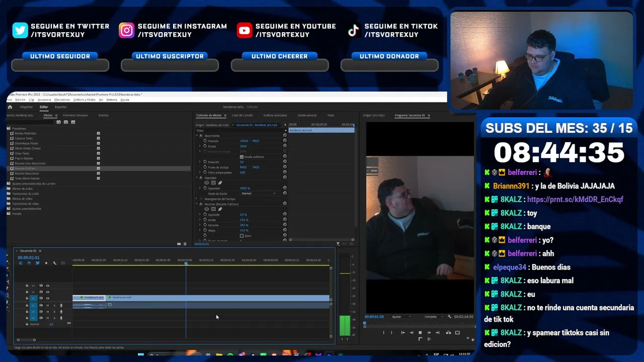Expand the Efectos de audio folder

[x=8, y=189]
